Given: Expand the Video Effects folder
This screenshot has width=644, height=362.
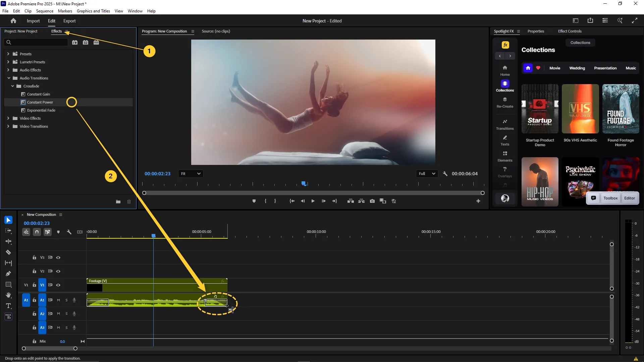Looking at the screenshot, I should (8, 118).
